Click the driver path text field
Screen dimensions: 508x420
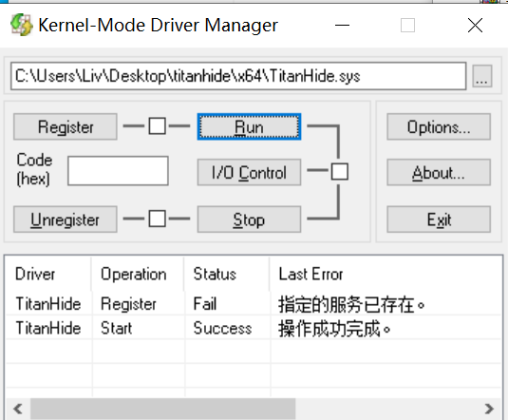[238, 76]
